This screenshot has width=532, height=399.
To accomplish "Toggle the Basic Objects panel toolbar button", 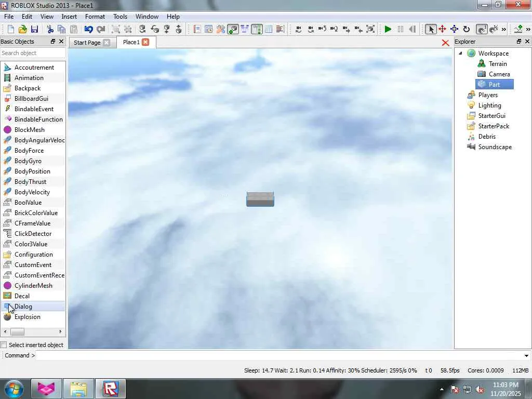I will 233,29.
